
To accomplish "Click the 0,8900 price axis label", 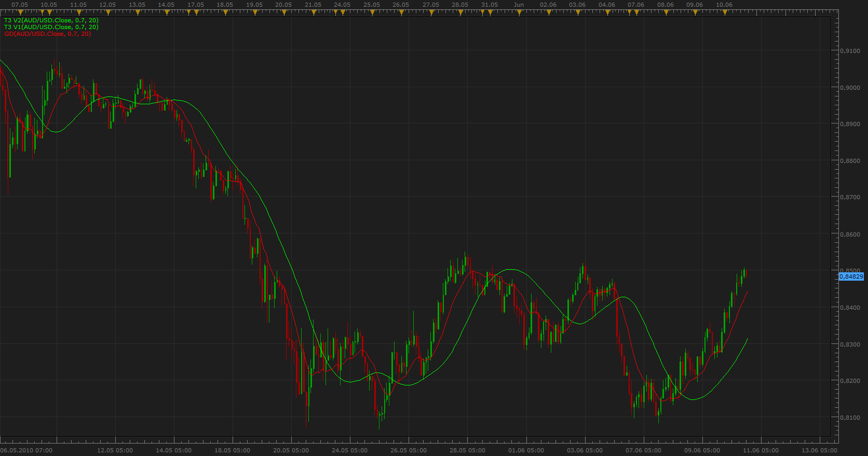I will click(x=850, y=124).
